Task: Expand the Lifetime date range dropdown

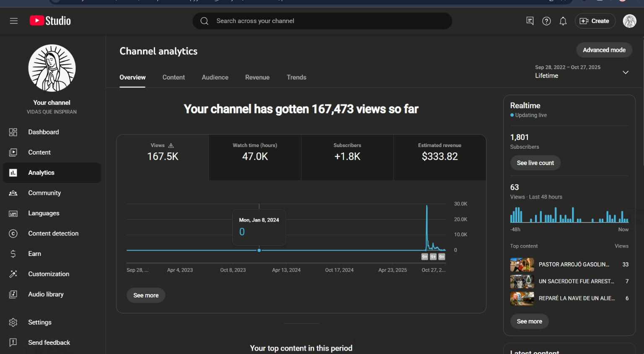Action: click(625, 72)
